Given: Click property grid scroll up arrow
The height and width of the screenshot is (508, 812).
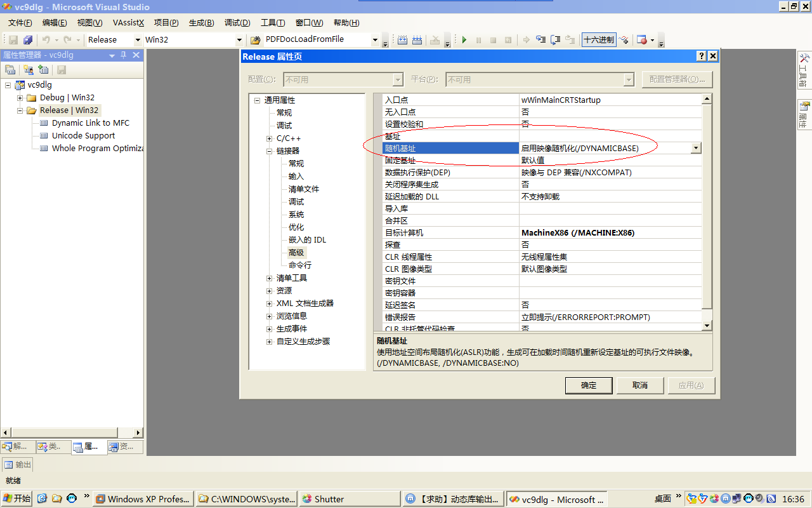Looking at the screenshot, I should coord(707,99).
